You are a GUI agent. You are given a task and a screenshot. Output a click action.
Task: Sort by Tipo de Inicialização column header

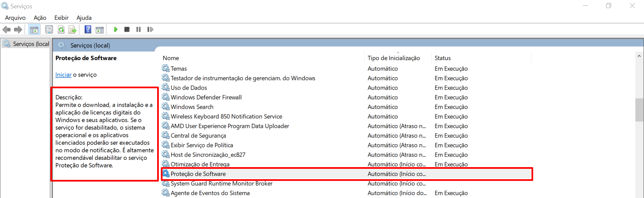[394, 58]
